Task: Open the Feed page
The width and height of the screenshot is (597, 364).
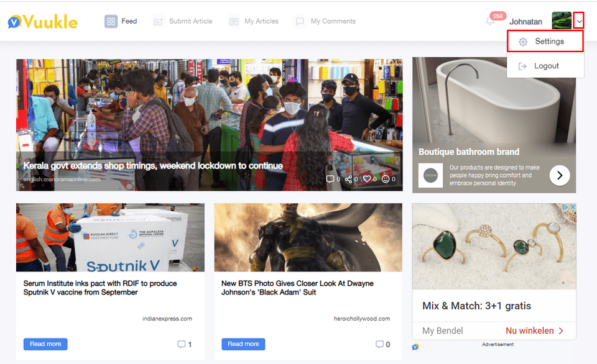Action: coord(121,21)
